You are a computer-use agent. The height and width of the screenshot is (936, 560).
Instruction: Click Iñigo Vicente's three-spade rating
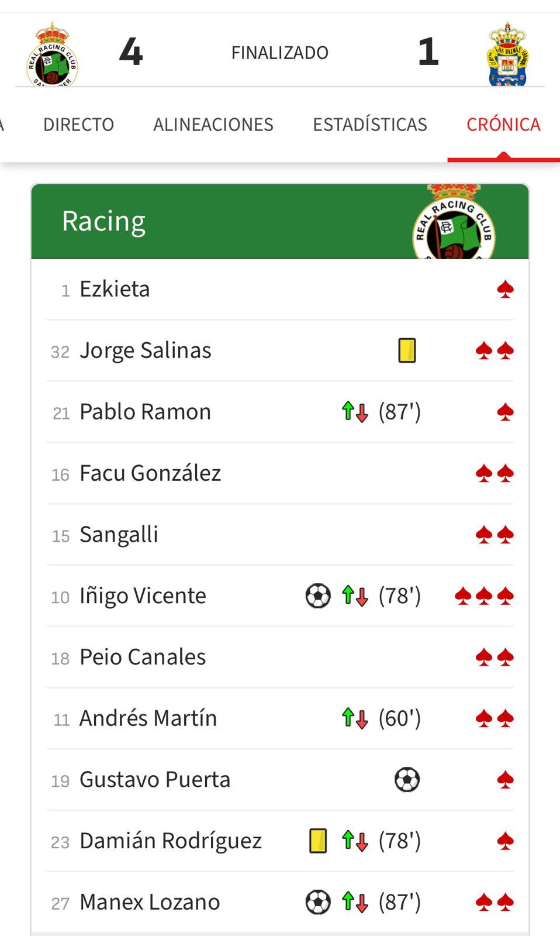coord(484,596)
